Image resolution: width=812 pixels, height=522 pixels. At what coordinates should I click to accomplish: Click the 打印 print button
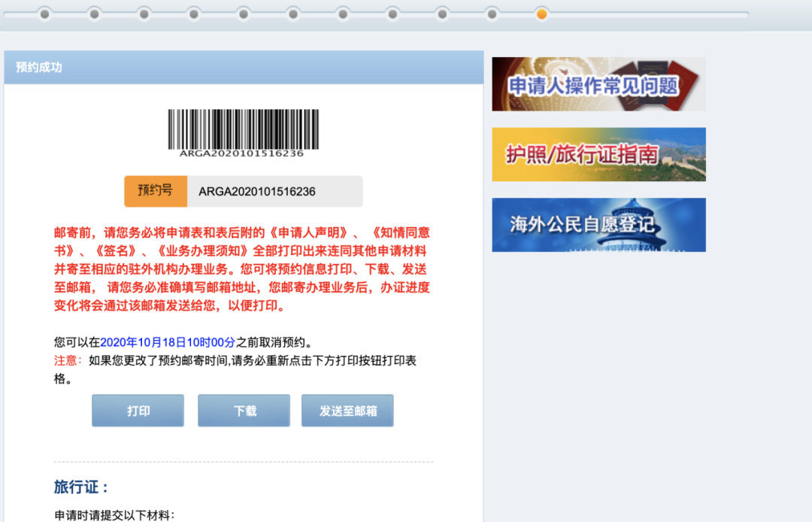click(x=138, y=410)
